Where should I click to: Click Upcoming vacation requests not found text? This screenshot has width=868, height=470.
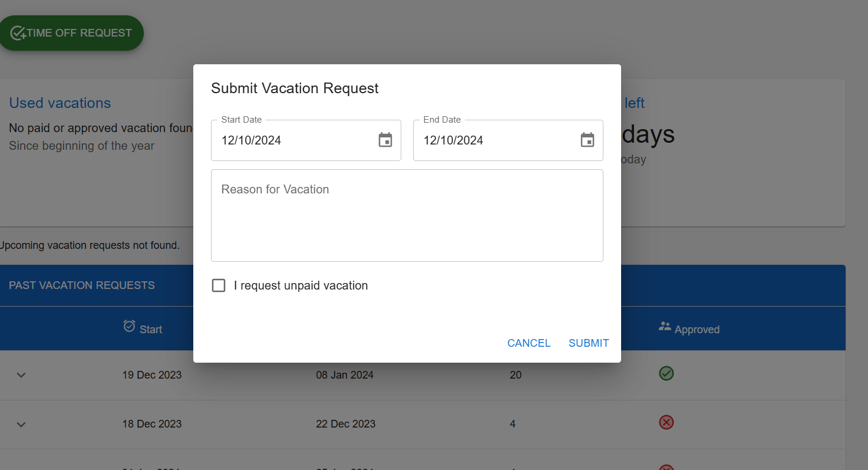(x=89, y=245)
